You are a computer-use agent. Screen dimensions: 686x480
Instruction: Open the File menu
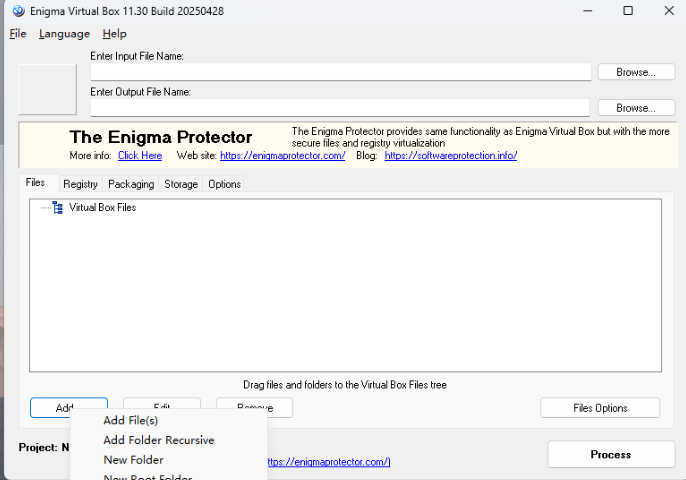coord(18,34)
